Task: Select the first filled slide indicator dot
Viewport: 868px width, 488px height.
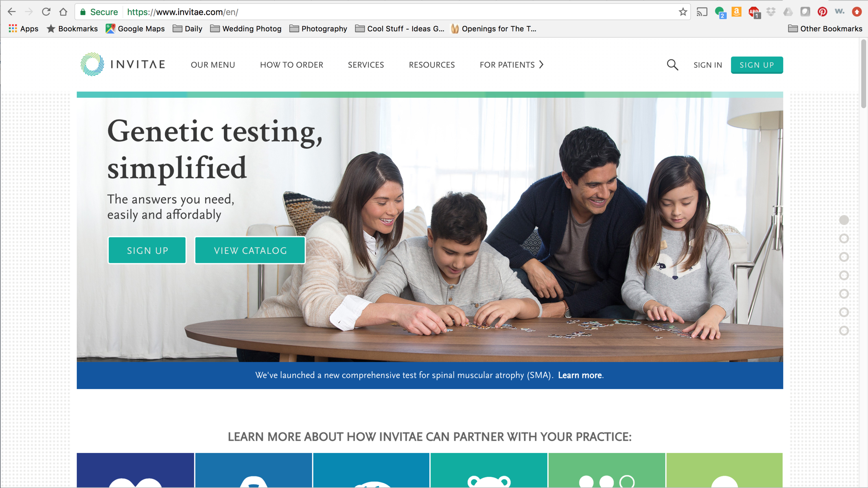Action: (844, 220)
